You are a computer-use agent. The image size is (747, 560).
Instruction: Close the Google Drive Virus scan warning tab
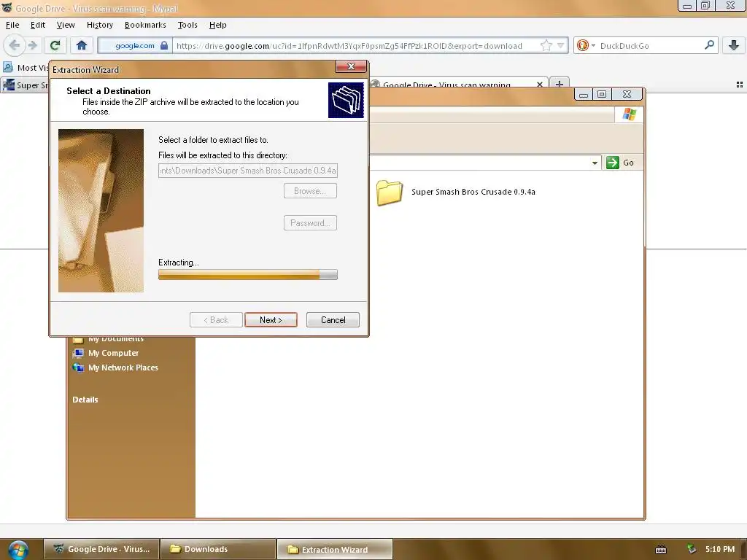[539, 85]
